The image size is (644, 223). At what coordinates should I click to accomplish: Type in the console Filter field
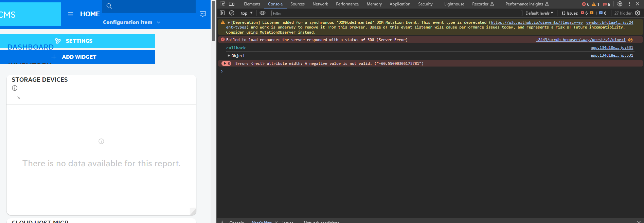click(x=396, y=13)
